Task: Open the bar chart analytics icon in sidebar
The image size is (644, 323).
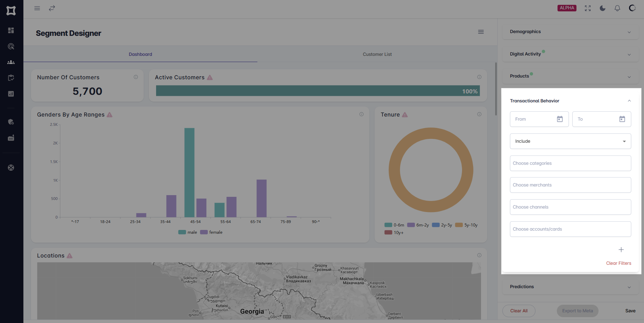Action: 11,94
